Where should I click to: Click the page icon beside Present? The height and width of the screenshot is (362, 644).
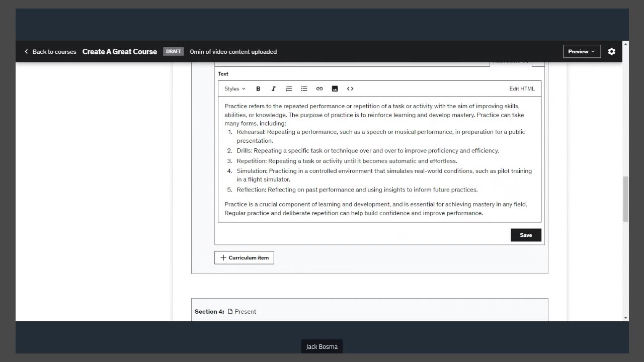tap(230, 311)
